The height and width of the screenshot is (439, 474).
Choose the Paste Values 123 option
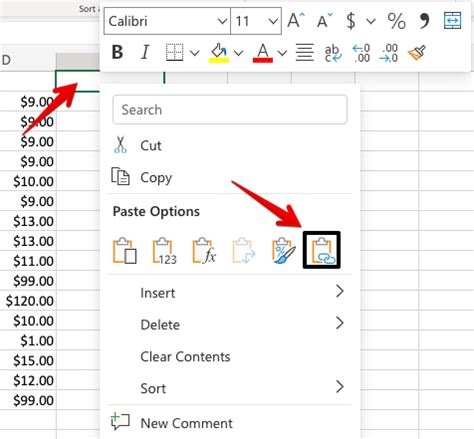pyautogui.click(x=165, y=251)
